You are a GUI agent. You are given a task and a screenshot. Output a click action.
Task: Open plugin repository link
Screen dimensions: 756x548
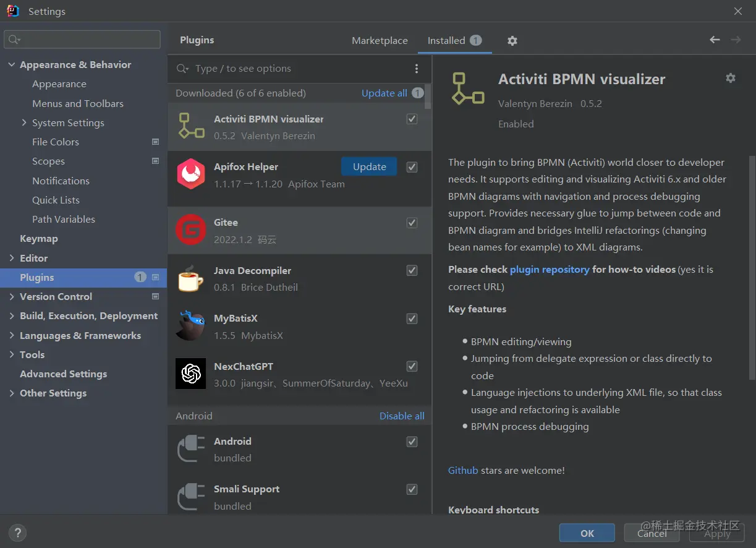click(x=550, y=269)
